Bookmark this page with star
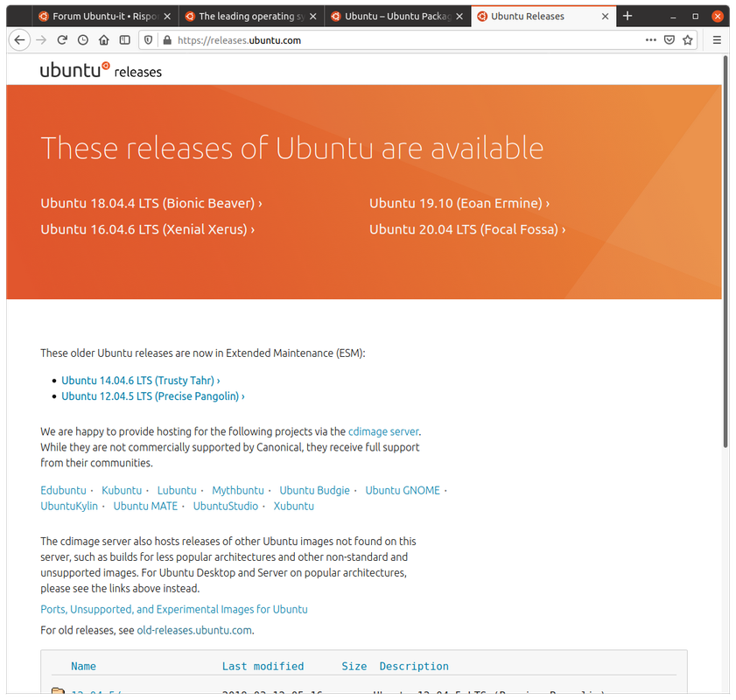 pyautogui.click(x=688, y=40)
